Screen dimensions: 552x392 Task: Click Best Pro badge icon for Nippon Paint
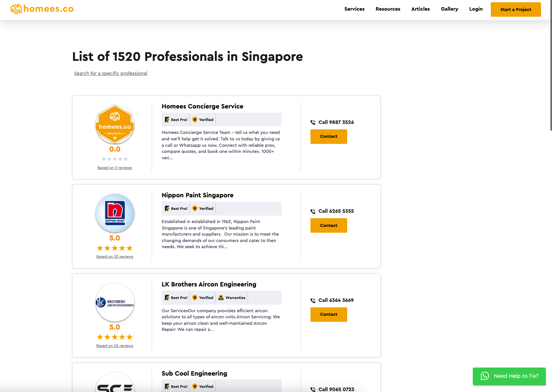point(167,209)
